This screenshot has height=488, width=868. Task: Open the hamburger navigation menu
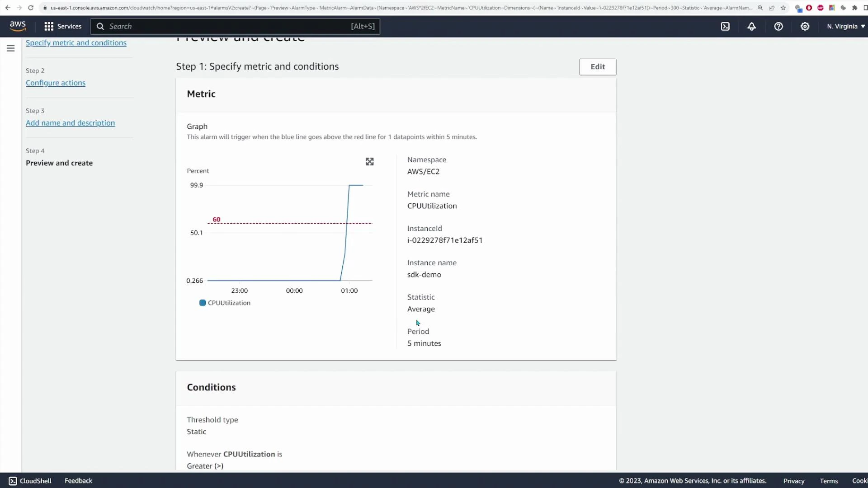click(10, 48)
